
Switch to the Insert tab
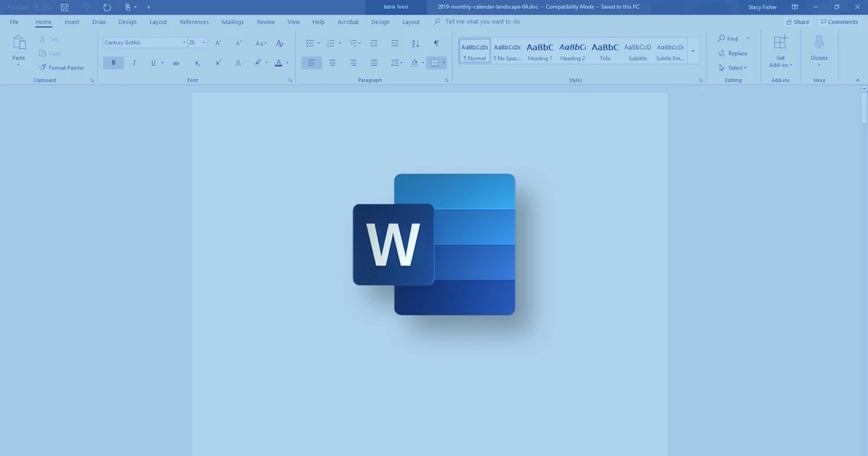coord(72,22)
